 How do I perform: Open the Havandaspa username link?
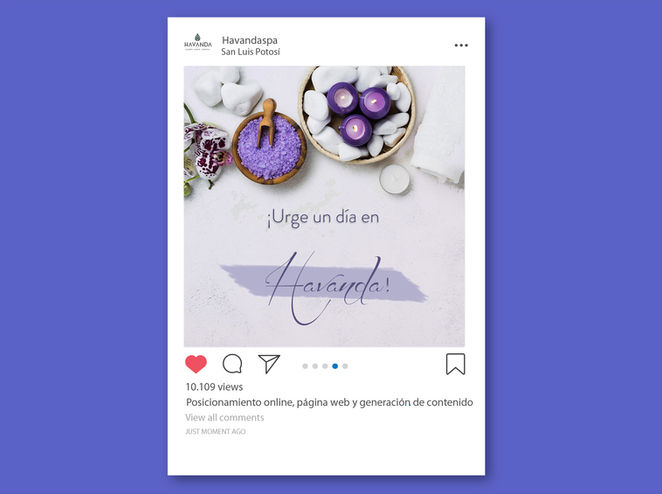250,40
